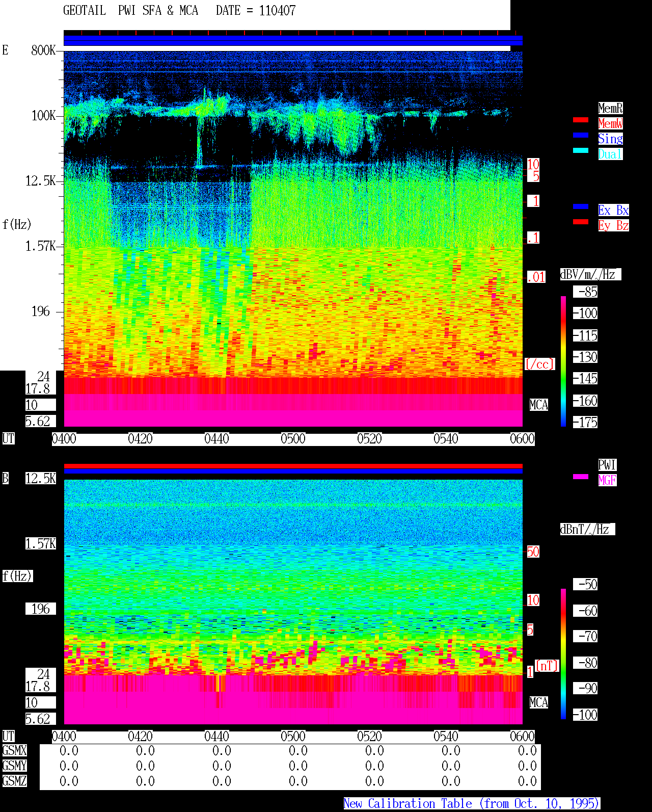652x812 pixels.
Task: Click the GEOTAIL PWI SFA & MCA title
Action: click(130, 11)
